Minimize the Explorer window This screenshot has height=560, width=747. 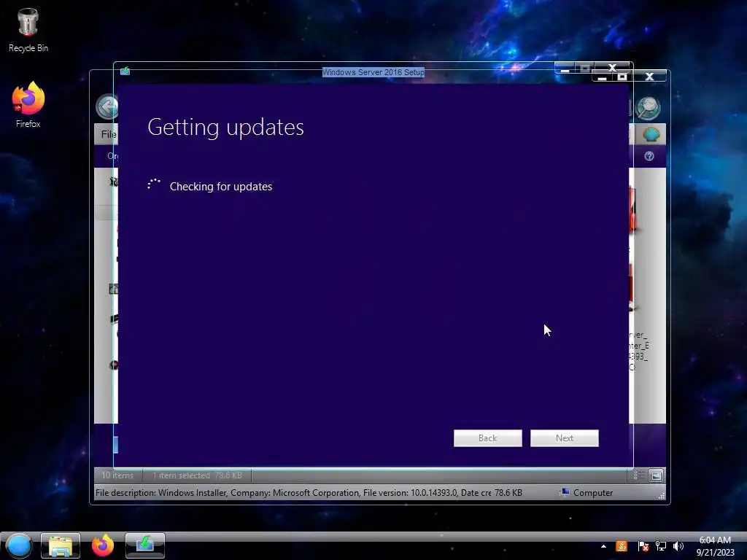tap(602, 77)
